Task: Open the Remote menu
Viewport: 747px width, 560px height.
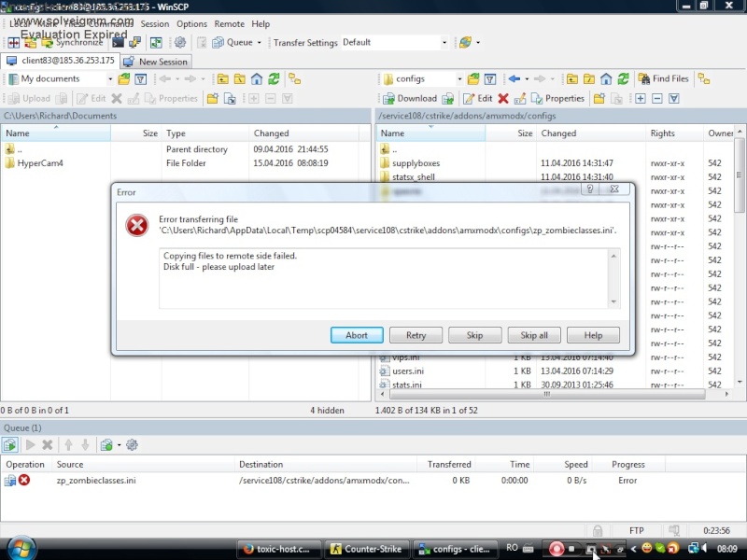Action: click(x=229, y=24)
